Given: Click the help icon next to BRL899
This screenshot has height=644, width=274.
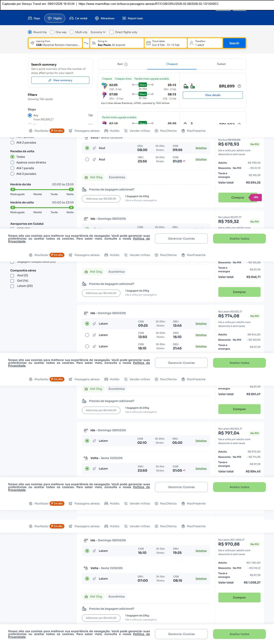Looking at the screenshot, I should coord(239,86).
